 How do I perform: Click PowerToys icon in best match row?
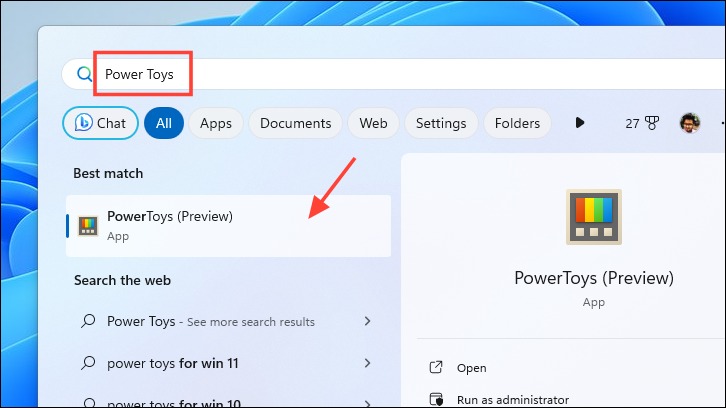[x=88, y=226]
